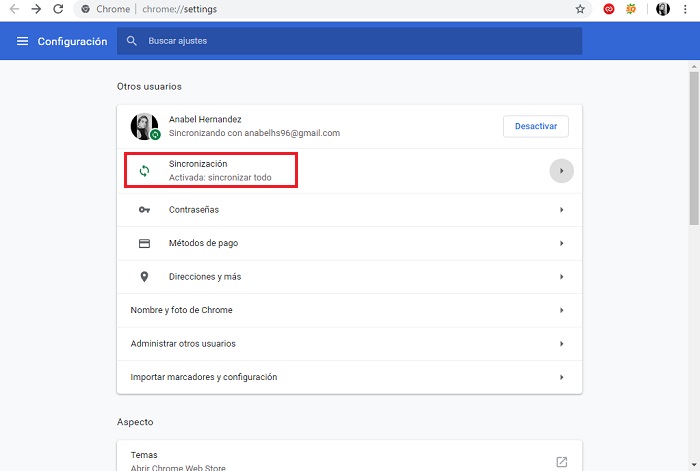Viewport: 700px width, 471px height.
Task: Expand the Sincronización row arrow
Action: pos(561,171)
